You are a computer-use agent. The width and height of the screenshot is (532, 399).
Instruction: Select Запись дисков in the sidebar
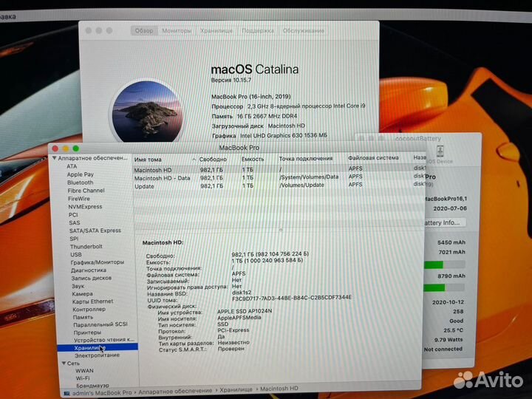(x=92, y=279)
